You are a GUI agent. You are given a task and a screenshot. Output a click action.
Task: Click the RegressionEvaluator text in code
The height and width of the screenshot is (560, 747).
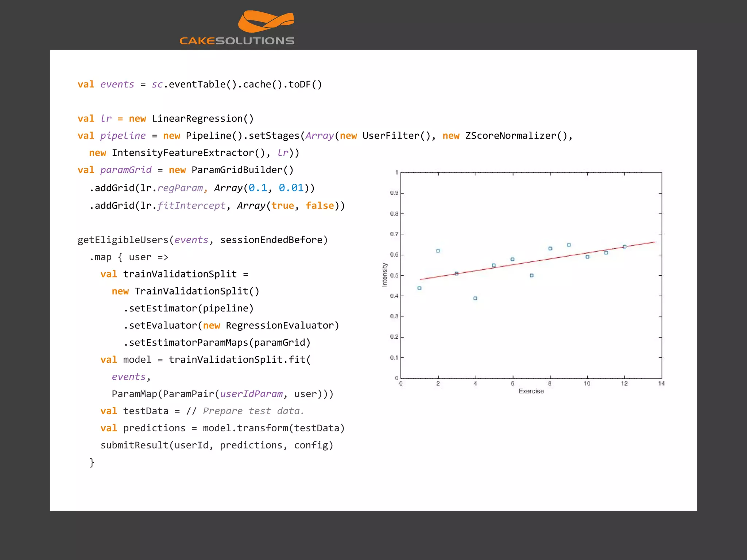[x=279, y=326]
